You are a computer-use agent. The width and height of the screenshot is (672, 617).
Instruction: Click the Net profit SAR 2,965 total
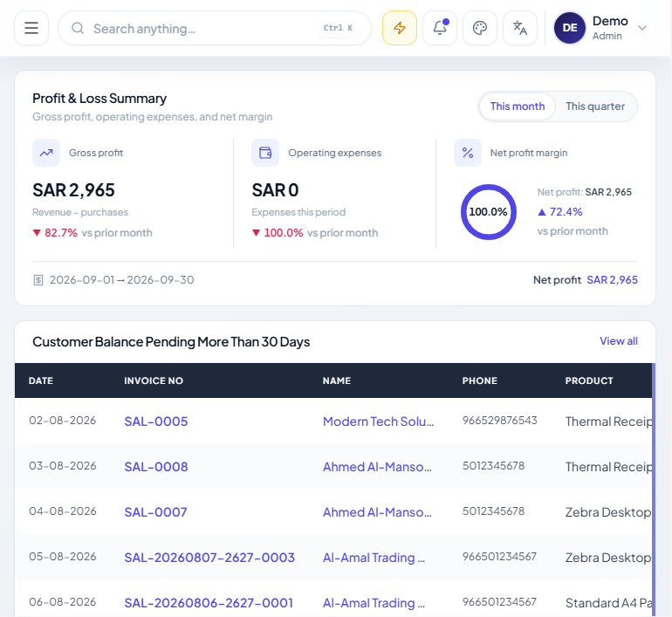(x=586, y=280)
